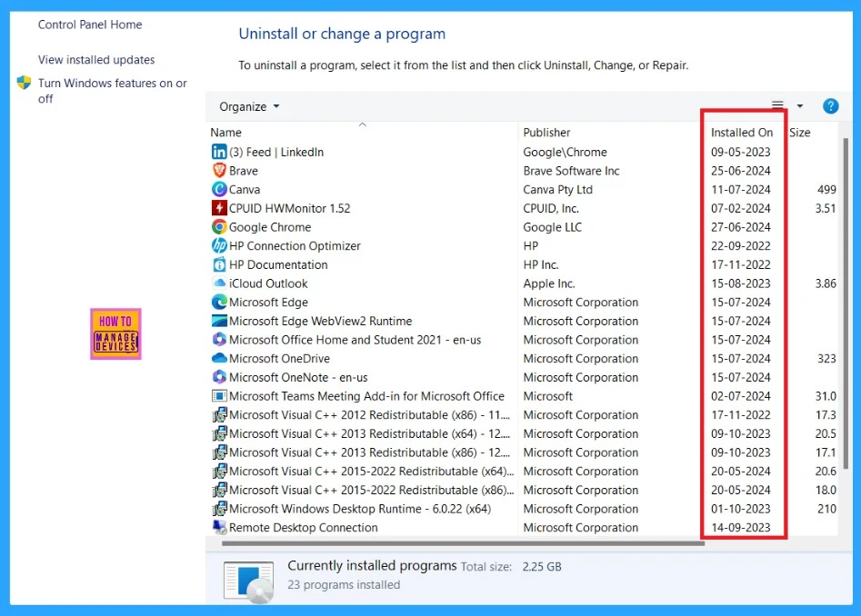Open Control Panel Home link
The width and height of the screenshot is (861, 616).
[90, 25]
